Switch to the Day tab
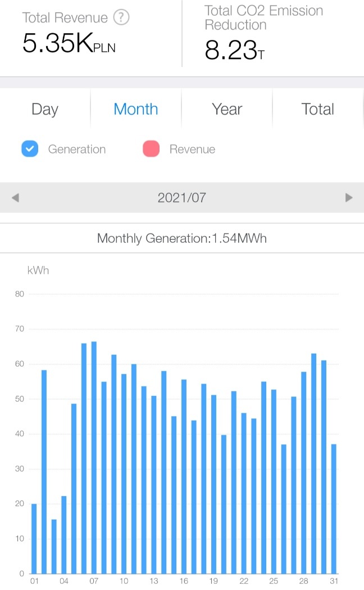Viewport: 364px width, 590px height. tap(45, 109)
